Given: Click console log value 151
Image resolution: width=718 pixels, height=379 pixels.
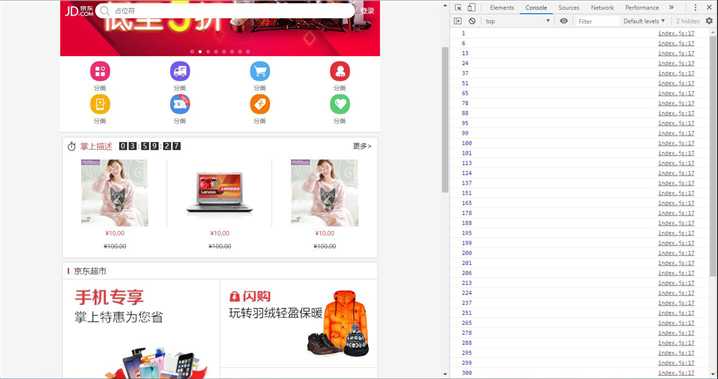Looking at the screenshot, I should (x=467, y=193).
